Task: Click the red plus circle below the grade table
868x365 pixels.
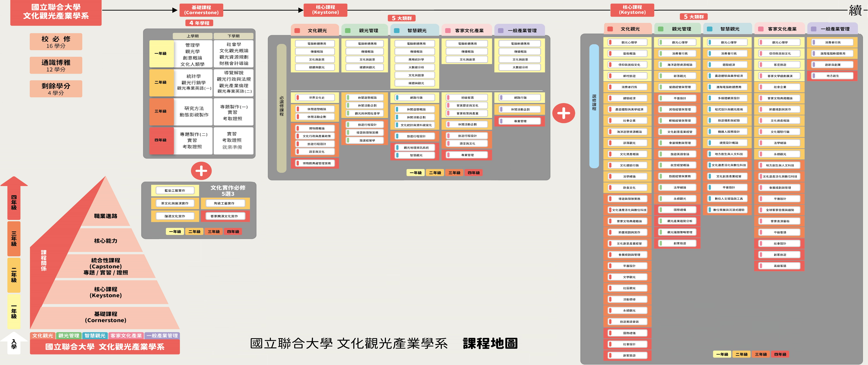Action: coord(201,171)
